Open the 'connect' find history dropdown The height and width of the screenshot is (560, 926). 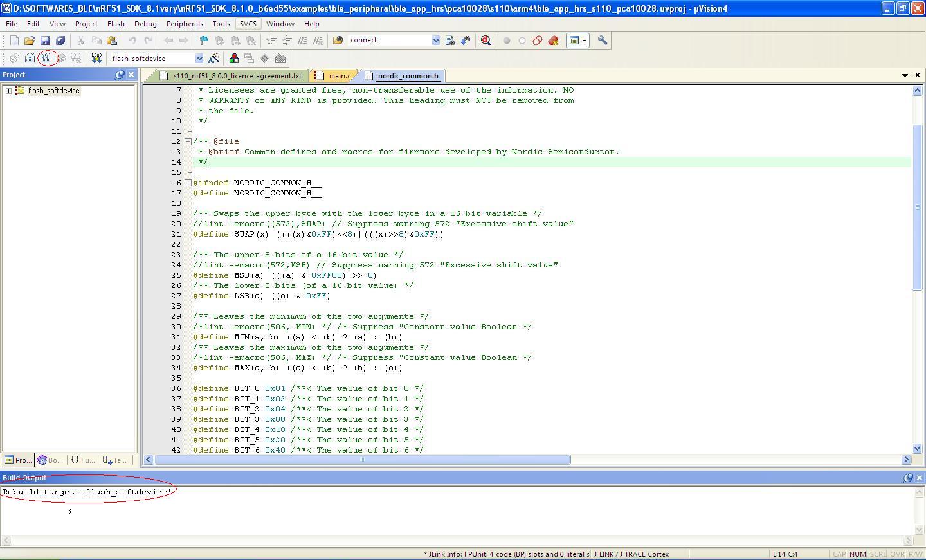pyautogui.click(x=436, y=40)
